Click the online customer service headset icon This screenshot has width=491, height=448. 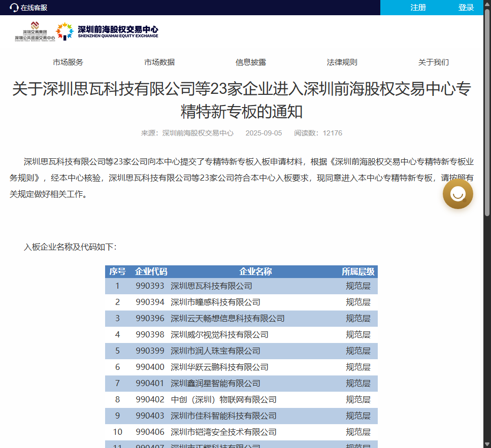pos(14,8)
